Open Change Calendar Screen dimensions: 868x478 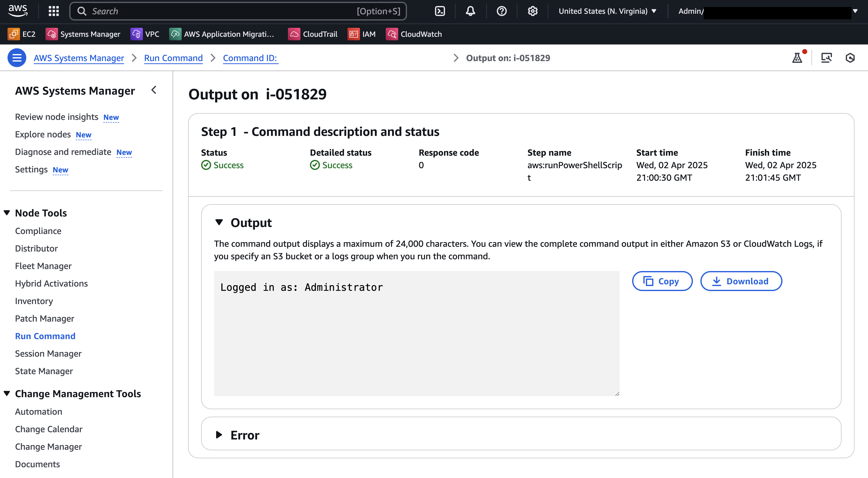point(49,429)
